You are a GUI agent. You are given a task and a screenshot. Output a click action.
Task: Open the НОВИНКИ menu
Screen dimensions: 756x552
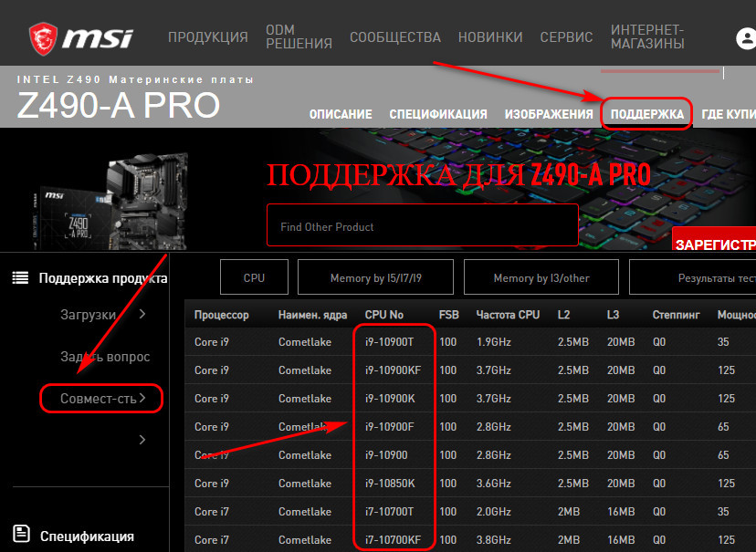tap(490, 37)
